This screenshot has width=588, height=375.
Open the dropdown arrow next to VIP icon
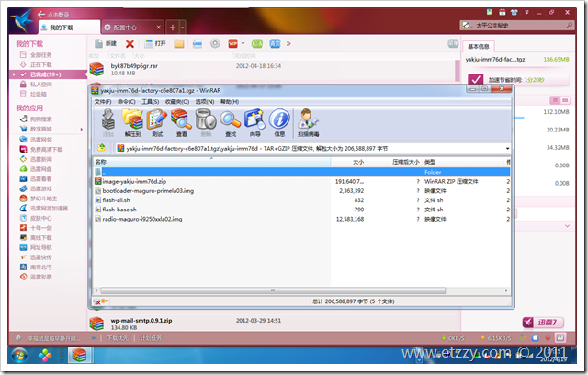click(x=243, y=44)
